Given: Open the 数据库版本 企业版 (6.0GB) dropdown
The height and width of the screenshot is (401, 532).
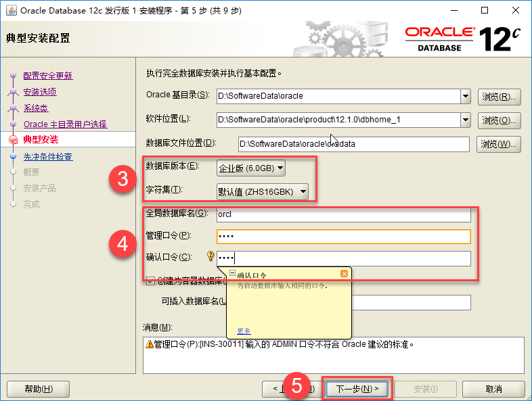Looking at the screenshot, I should point(250,168).
